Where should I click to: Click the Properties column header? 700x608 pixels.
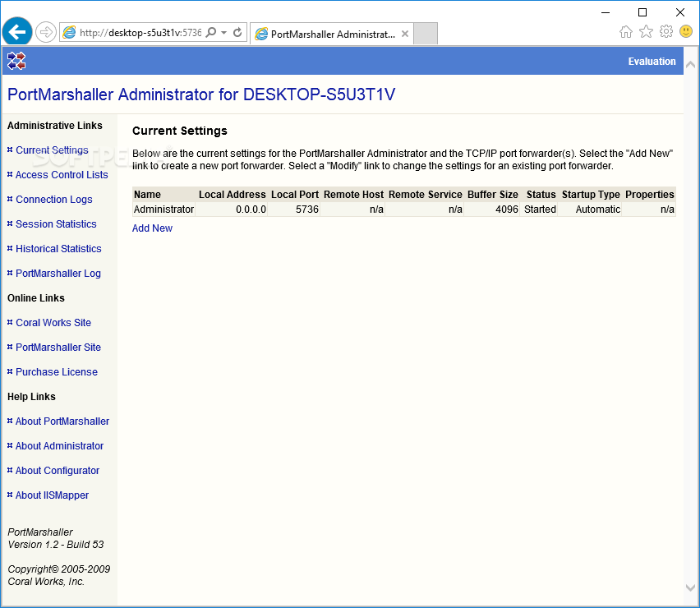[x=650, y=195]
